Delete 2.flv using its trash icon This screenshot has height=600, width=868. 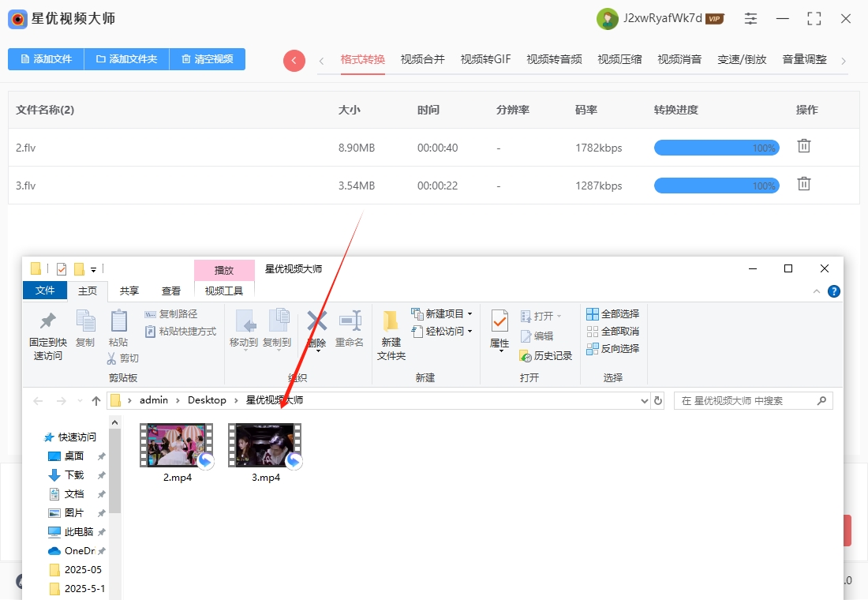pos(804,146)
